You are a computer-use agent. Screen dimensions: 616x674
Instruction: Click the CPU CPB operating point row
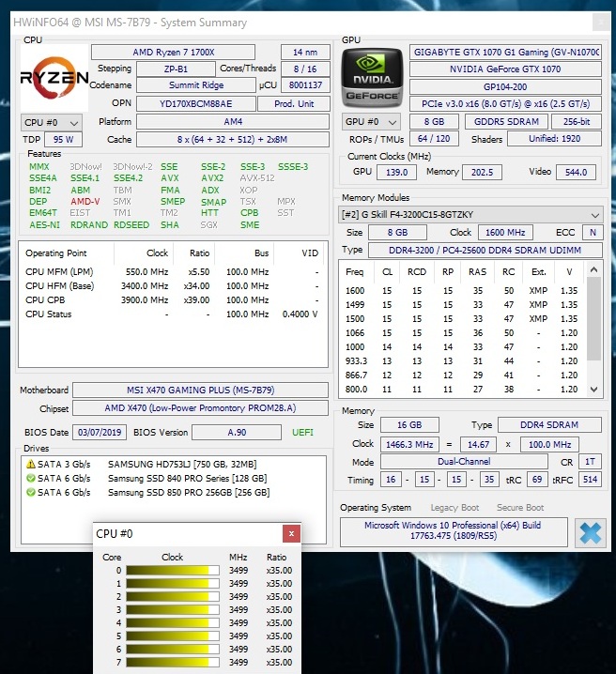(x=173, y=300)
